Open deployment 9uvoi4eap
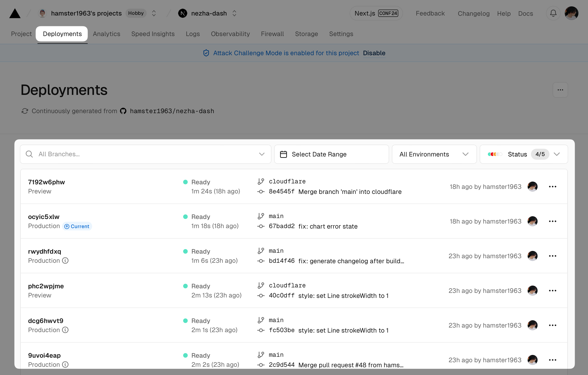 click(44, 355)
